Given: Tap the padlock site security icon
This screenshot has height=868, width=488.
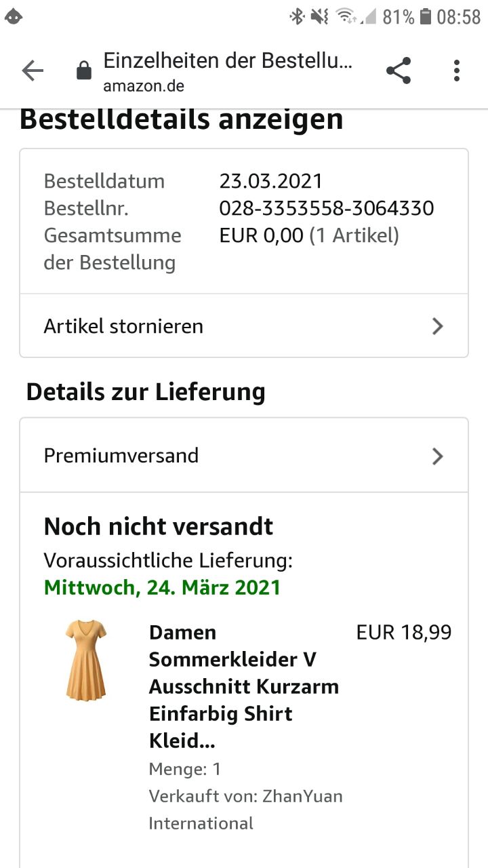Looking at the screenshot, I should [x=84, y=71].
